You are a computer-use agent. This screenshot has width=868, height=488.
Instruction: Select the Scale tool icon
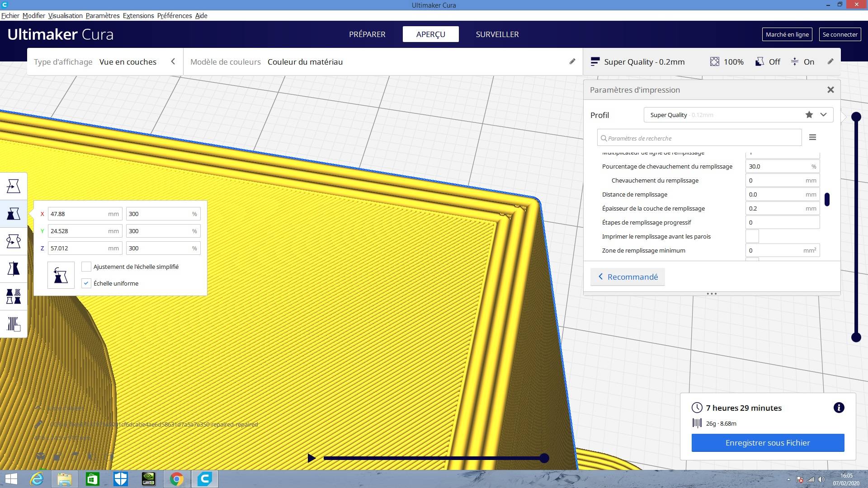(x=14, y=214)
